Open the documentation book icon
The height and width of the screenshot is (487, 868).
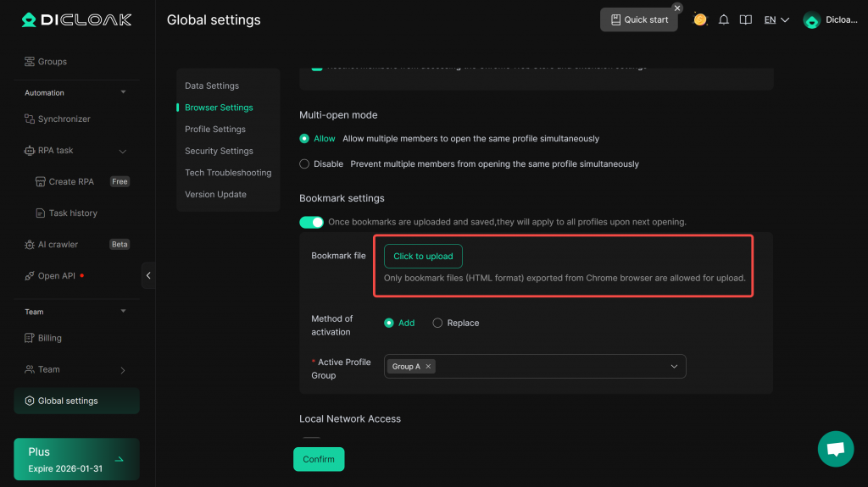(746, 20)
